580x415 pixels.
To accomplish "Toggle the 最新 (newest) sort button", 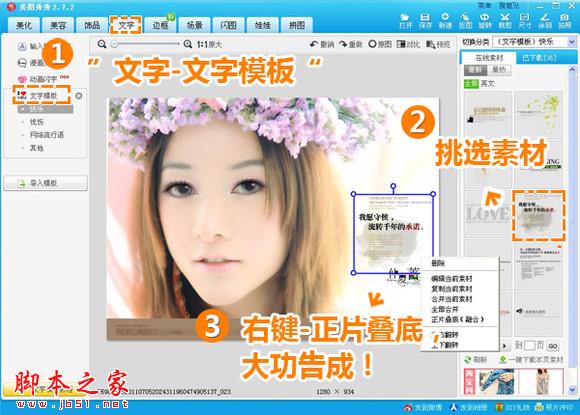I will [x=475, y=70].
